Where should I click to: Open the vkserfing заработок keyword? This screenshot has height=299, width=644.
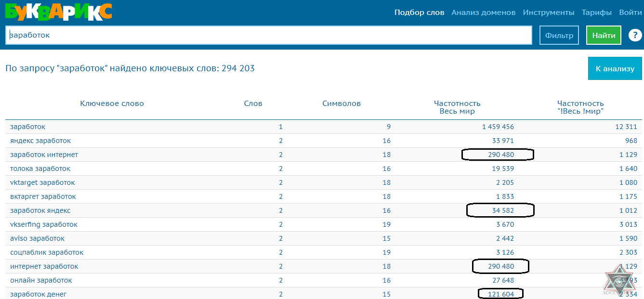(x=44, y=224)
